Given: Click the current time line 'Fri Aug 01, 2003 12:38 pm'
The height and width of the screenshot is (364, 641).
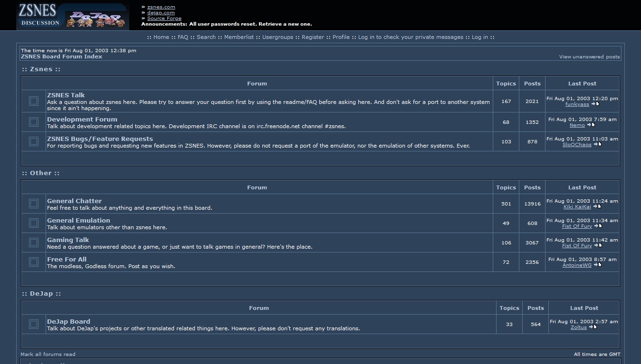Looking at the screenshot, I should [78, 50].
